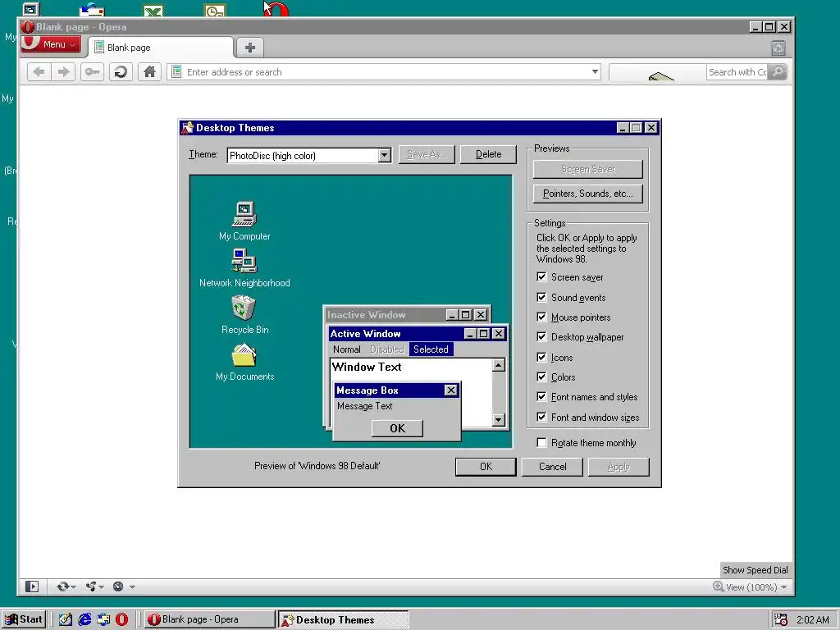
Task: Disable the Colors checkbox
Action: point(541,377)
